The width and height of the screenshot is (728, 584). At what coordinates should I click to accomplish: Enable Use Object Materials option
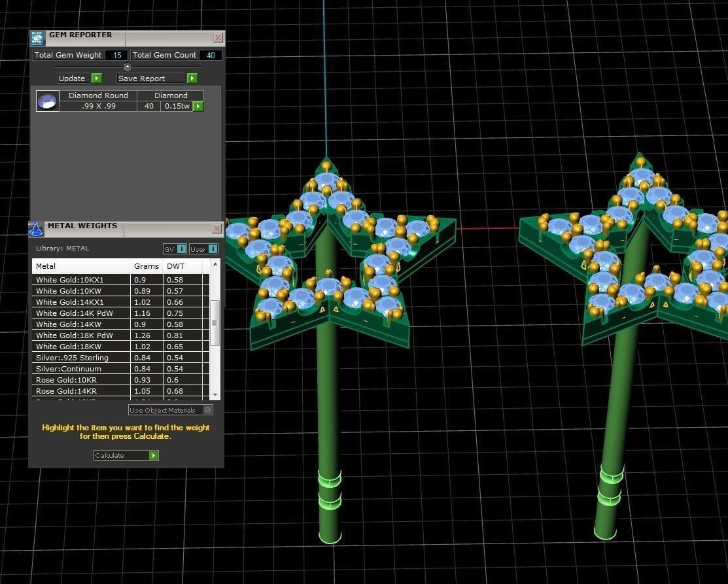[208, 410]
